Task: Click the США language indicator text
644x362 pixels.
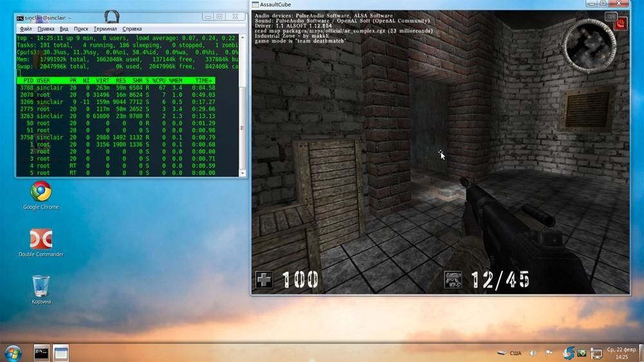Action: point(515,353)
